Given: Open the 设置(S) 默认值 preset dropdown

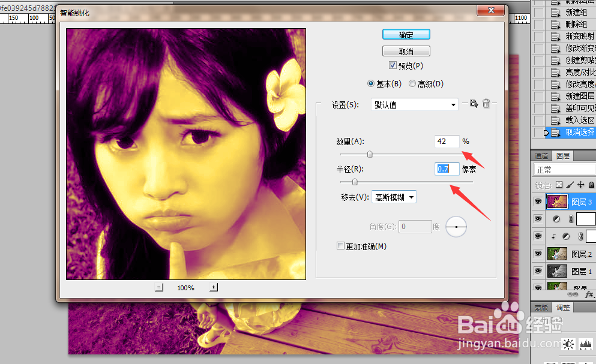Looking at the screenshot, I should (414, 104).
